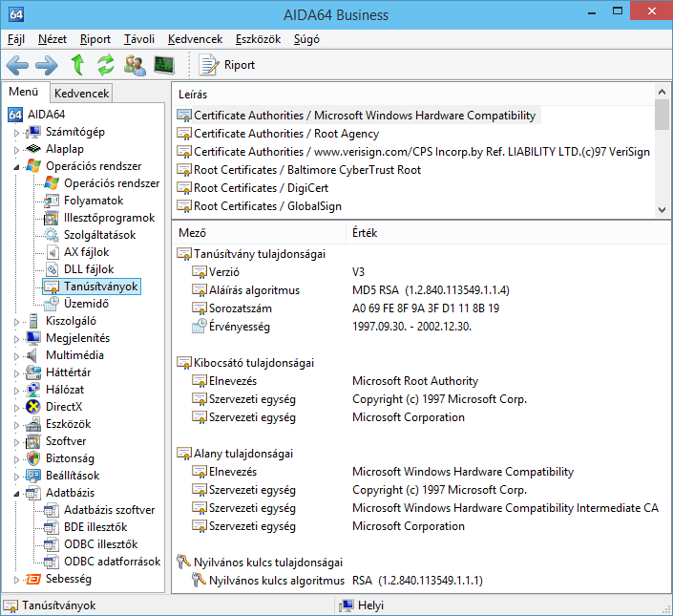Open the system monitor screen icon
The height and width of the screenshot is (616, 673).
(164, 65)
